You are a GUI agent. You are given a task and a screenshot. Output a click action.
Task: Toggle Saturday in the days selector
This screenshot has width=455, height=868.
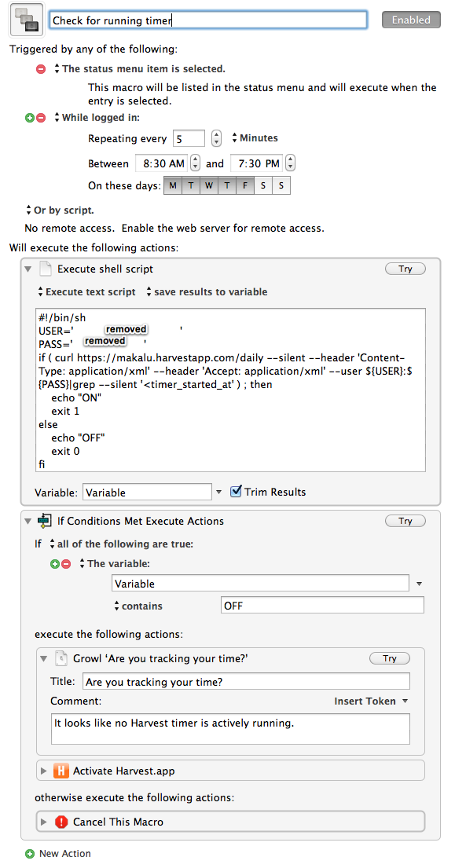263,186
